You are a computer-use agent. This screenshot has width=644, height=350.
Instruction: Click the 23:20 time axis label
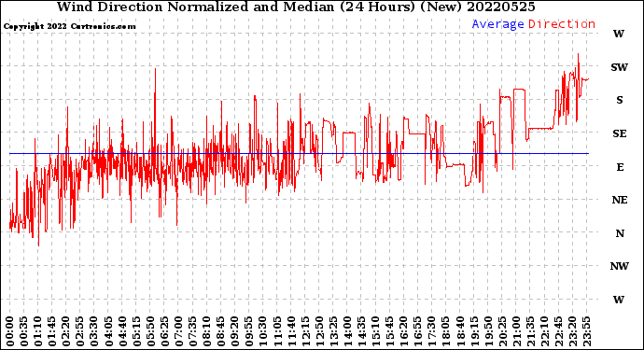(572, 331)
